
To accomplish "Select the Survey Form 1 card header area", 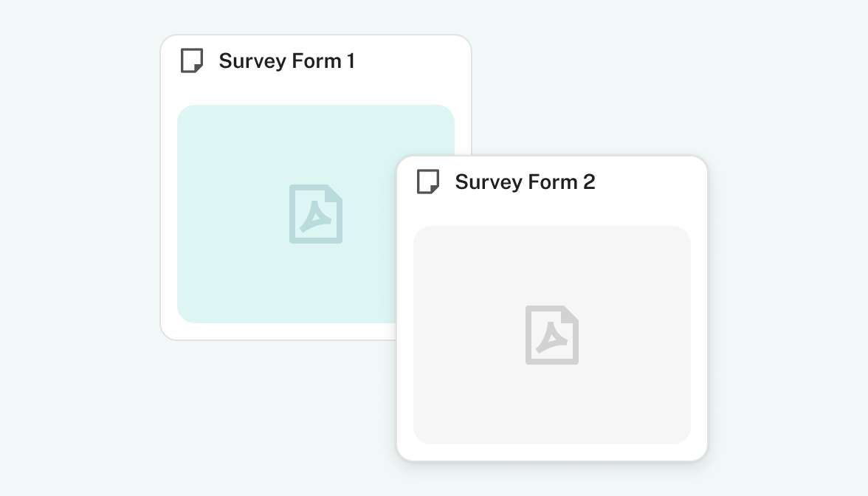I will pos(316,61).
